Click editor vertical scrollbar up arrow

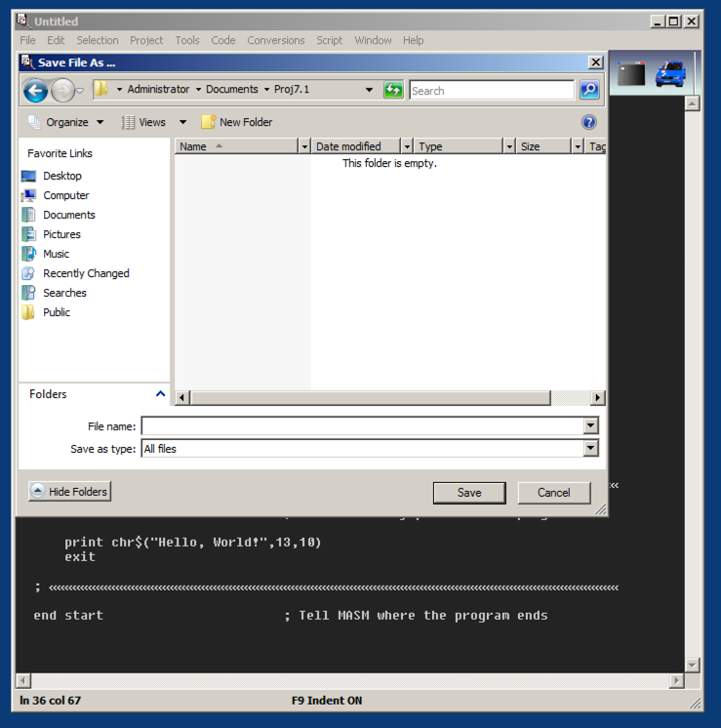tap(692, 103)
